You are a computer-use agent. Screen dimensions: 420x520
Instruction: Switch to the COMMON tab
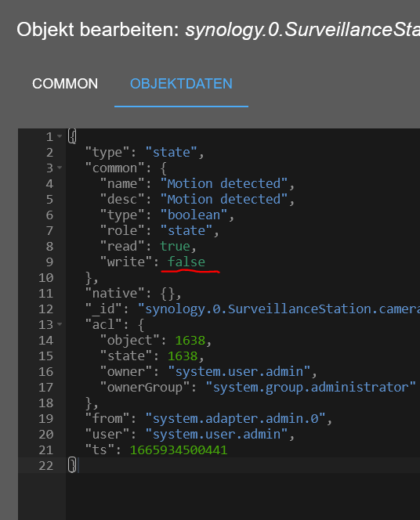click(x=65, y=84)
